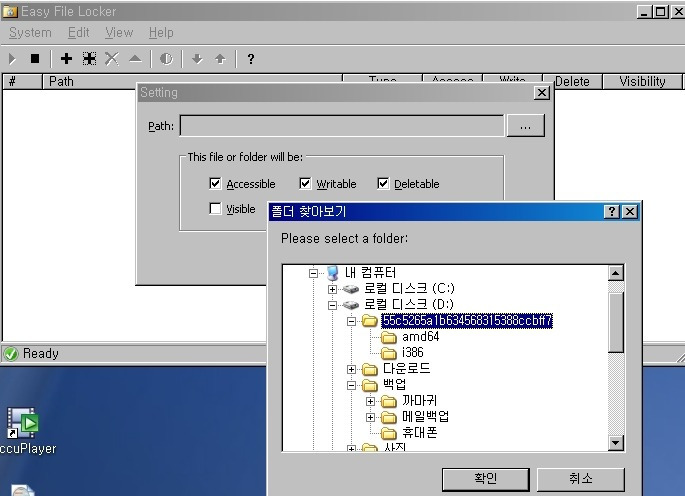Open the System menu

click(x=30, y=33)
